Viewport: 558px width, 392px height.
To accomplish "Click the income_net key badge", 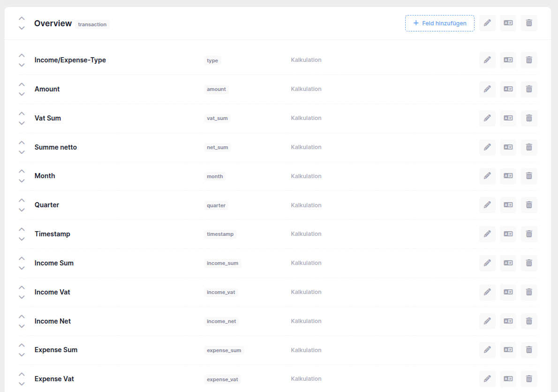I will pos(221,321).
